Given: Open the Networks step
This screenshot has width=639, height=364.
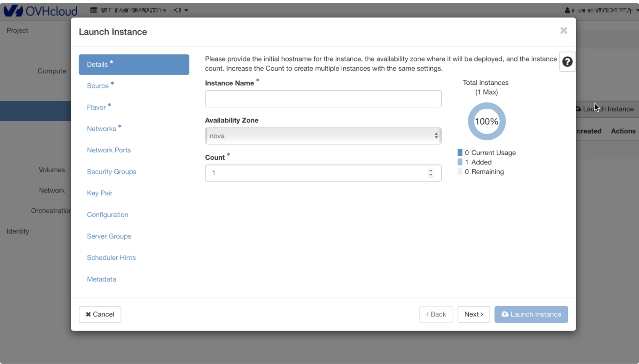Looking at the screenshot, I should [x=101, y=129].
